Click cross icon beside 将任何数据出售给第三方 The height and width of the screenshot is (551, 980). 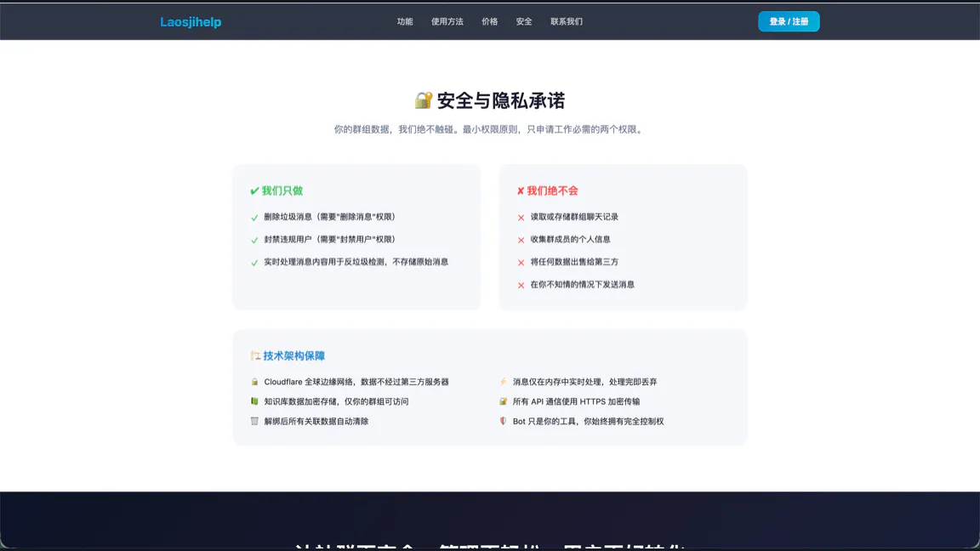point(521,263)
